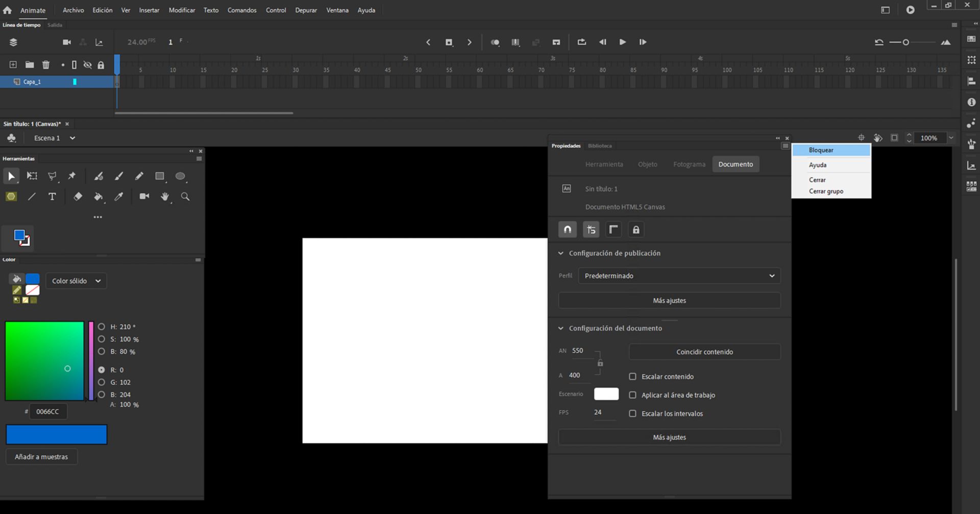Screen dimensions: 980x514
Task: Open the Herramientas panel options menu
Action: click(x=199, y=159)
